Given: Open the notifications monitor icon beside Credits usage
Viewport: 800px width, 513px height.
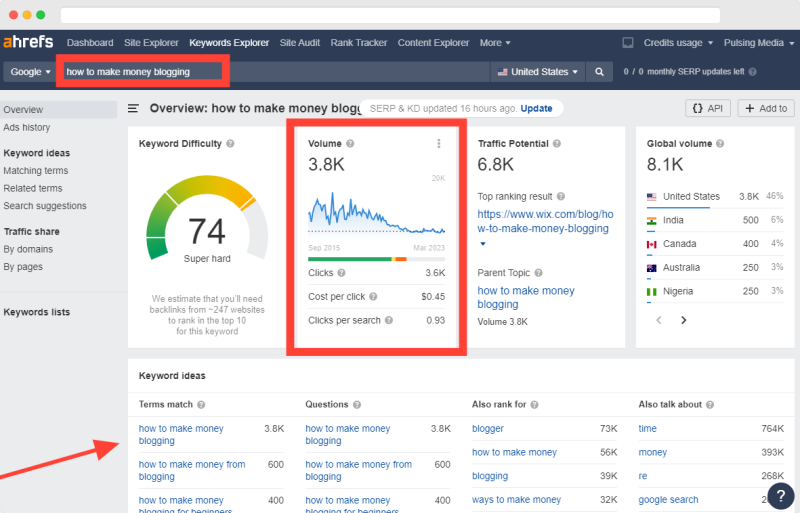Looking at the screenshot, I should coord(628,43).
